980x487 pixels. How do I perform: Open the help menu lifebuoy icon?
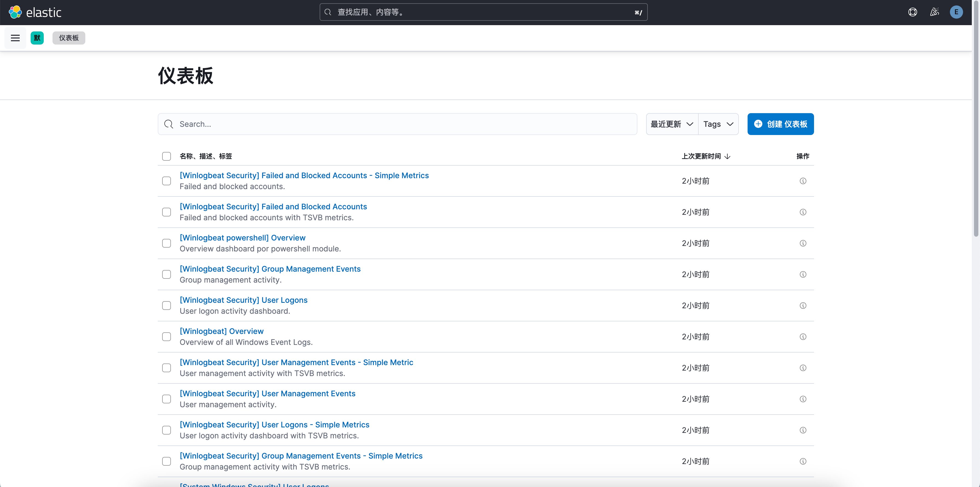tap(912, 12)
